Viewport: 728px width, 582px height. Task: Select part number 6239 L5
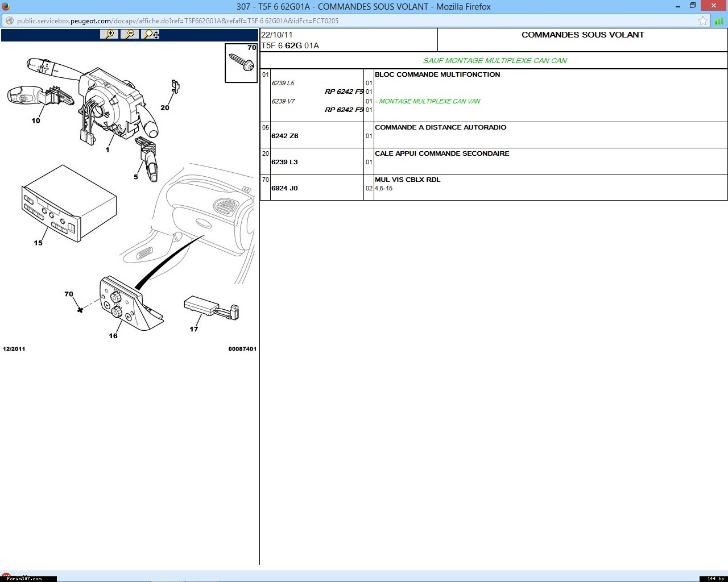coord(283,83)
